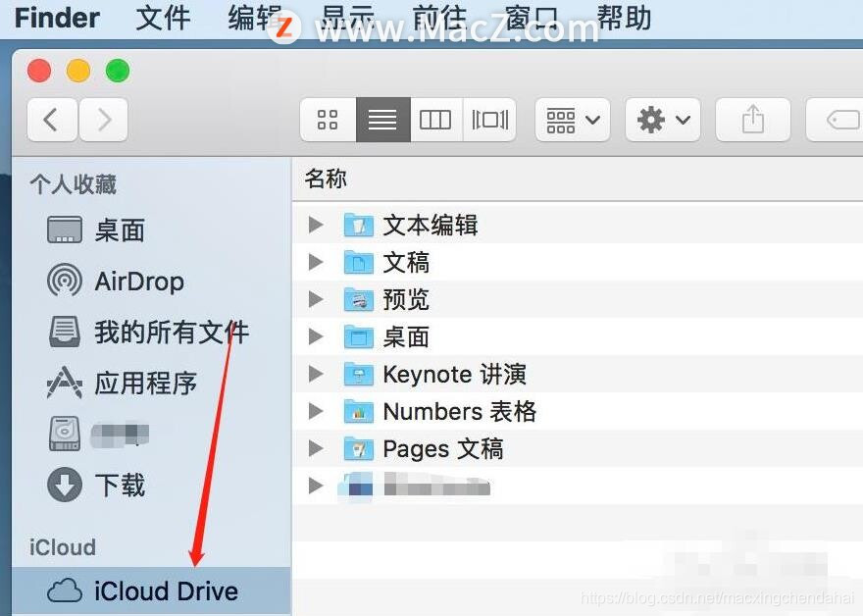
Task: Close the Finder window with red button
Action: point(39,71)
